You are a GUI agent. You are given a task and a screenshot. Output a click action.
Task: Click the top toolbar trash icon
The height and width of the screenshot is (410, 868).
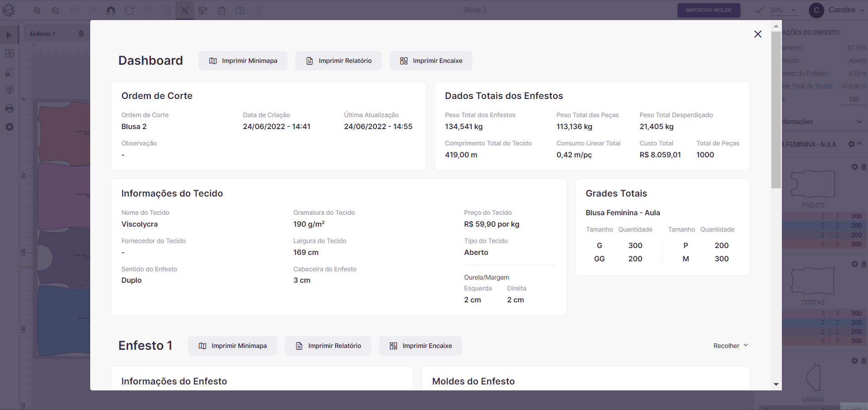point(258,10)
